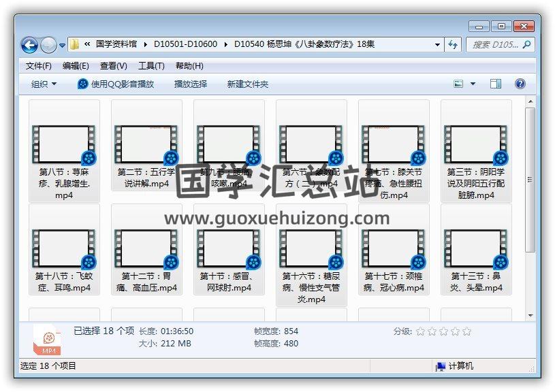555x392 pixels.
Task: Set rating using the first star
Action: [420, 331]
